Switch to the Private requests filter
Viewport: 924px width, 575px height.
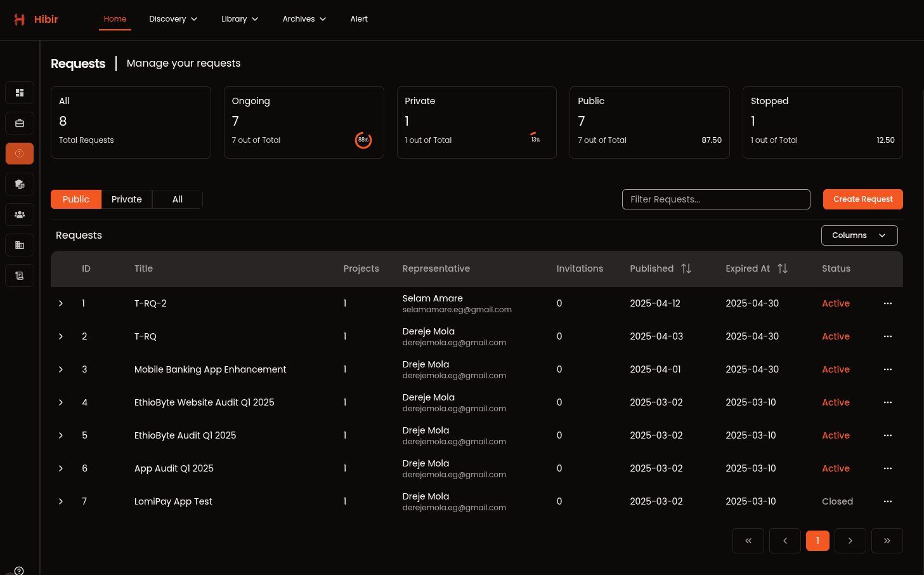pos(127,199)
